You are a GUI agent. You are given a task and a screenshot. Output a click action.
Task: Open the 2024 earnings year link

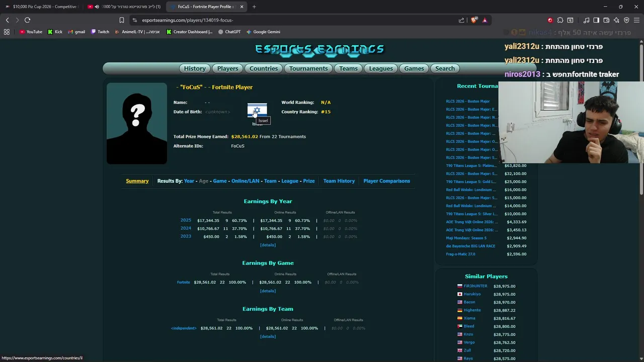point(186,228)
